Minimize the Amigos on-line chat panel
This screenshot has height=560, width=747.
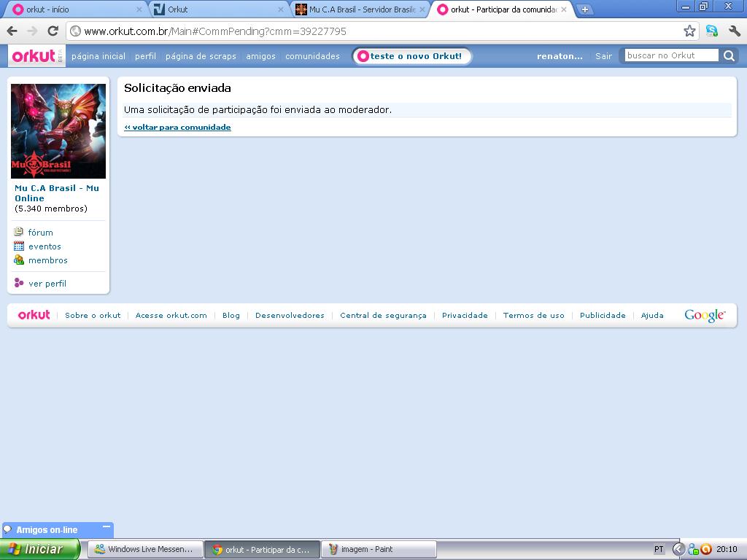point(106,526)
